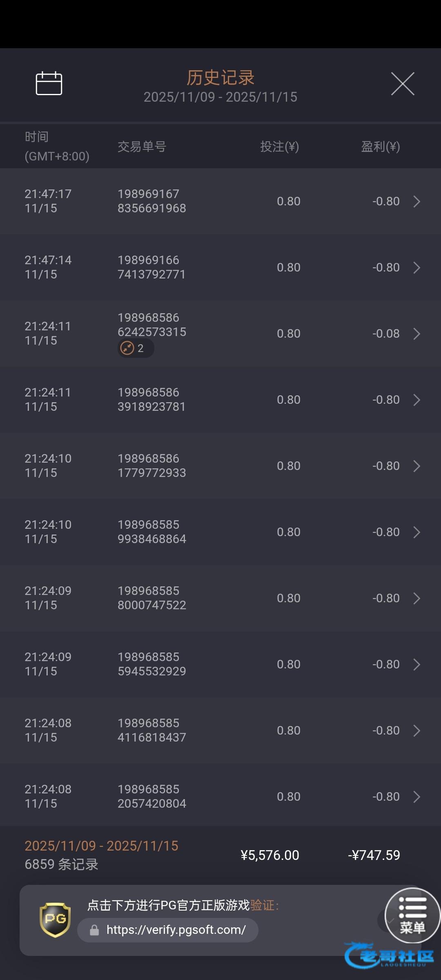Expand the -0.08 profit record chevron
The height and width of the screenshot is (980, 441).
pos(416,334)
